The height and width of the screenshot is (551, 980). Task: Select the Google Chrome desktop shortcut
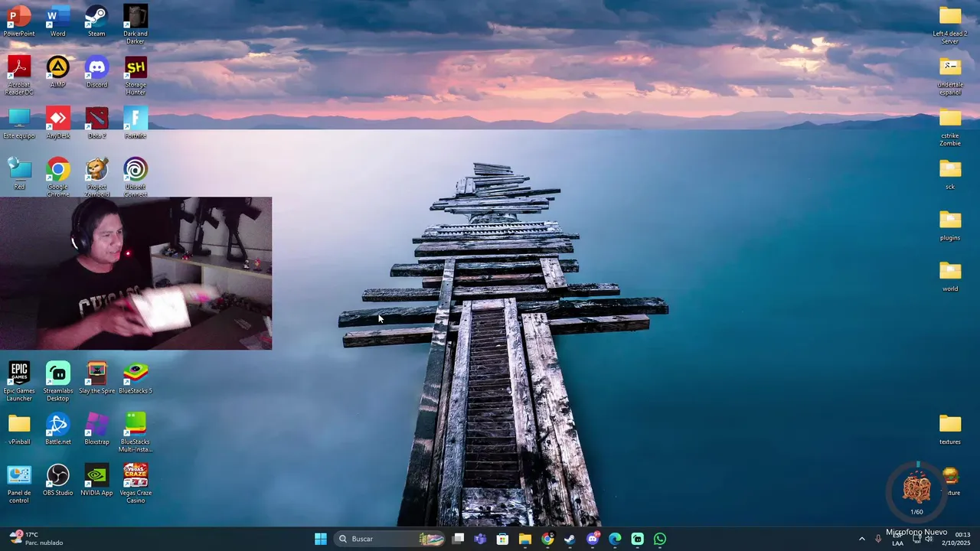[58, 177]
